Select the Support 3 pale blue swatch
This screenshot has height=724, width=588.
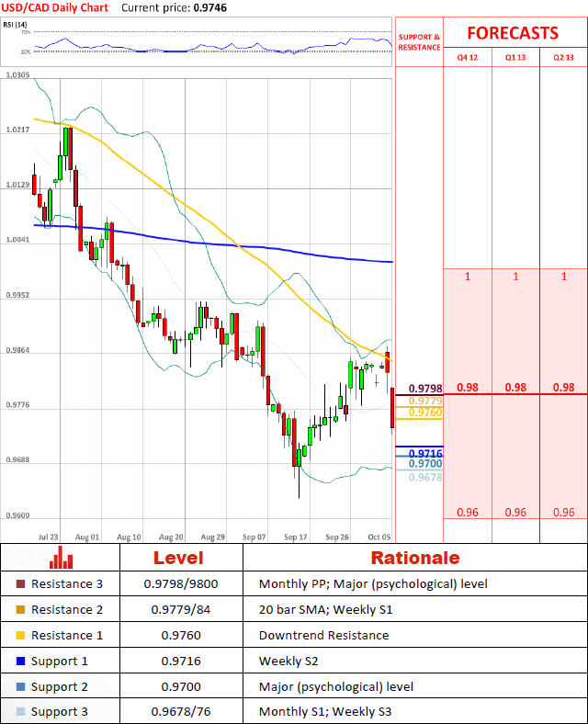(21, 712)
